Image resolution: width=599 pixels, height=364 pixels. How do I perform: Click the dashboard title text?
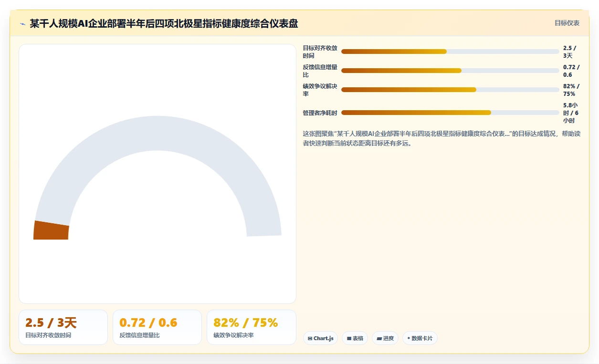[164, 23]
